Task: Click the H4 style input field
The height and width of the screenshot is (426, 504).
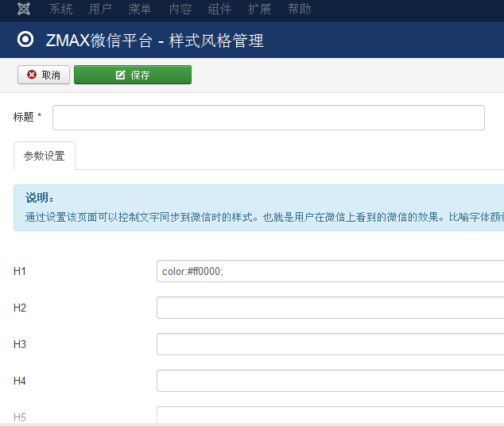Action: coord(331,381)
